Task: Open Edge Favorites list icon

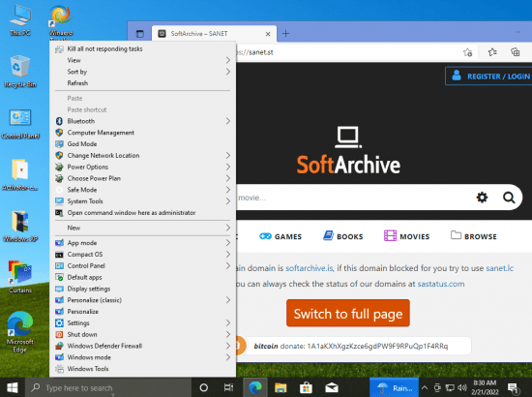Action: click(492, 52)
